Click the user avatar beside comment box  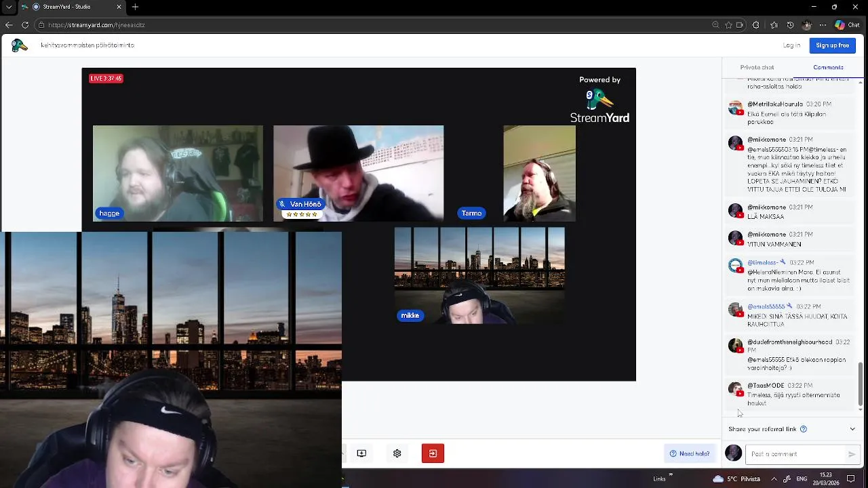(733, 453)
